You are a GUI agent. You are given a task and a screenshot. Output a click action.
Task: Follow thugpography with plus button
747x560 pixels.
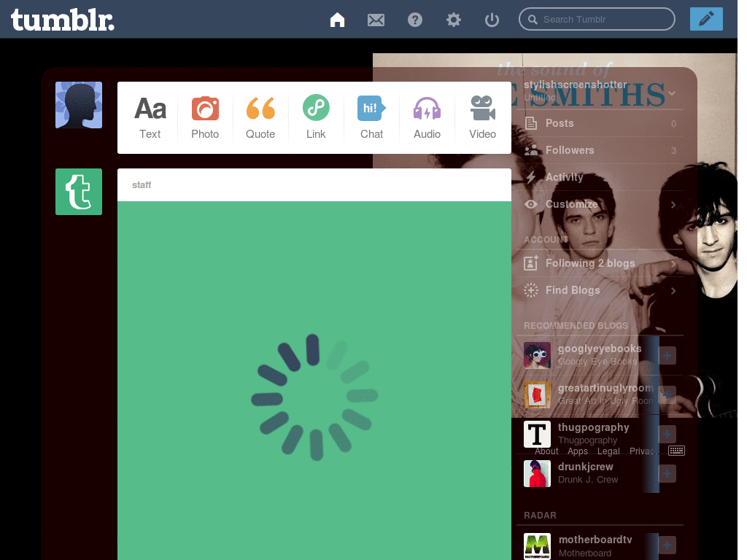coord(667,434)
